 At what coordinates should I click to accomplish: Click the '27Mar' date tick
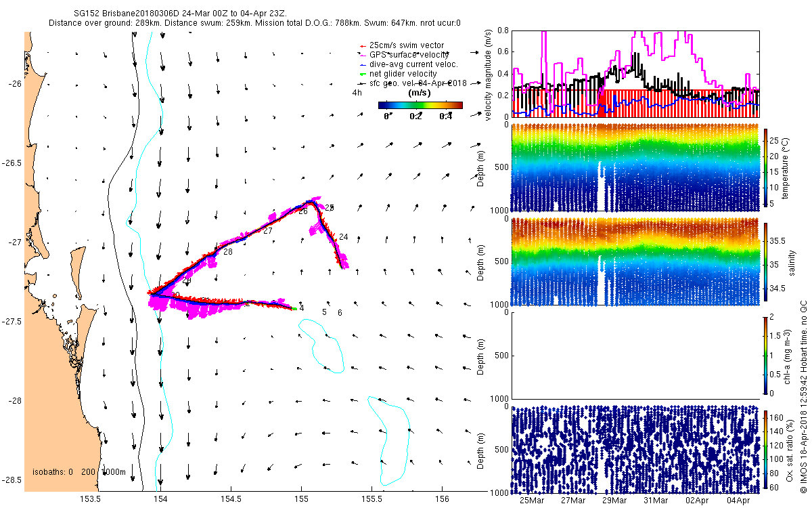click(574, 501)
